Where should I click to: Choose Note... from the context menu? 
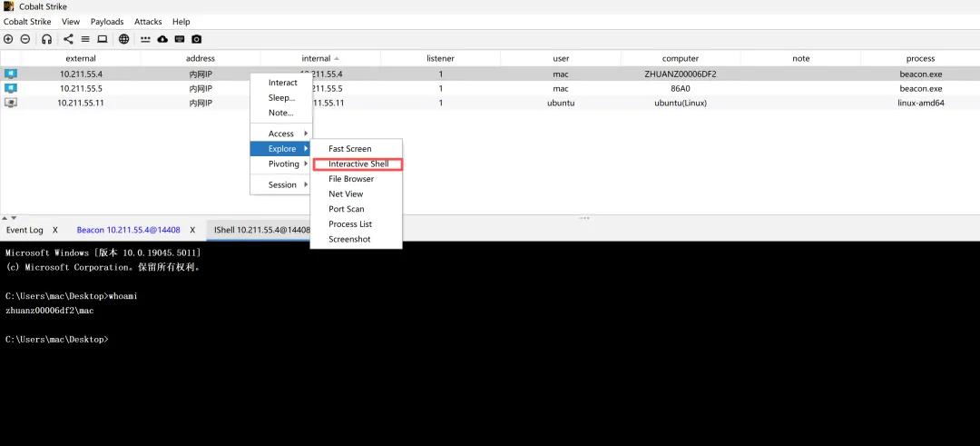click(x=281, y=113)
